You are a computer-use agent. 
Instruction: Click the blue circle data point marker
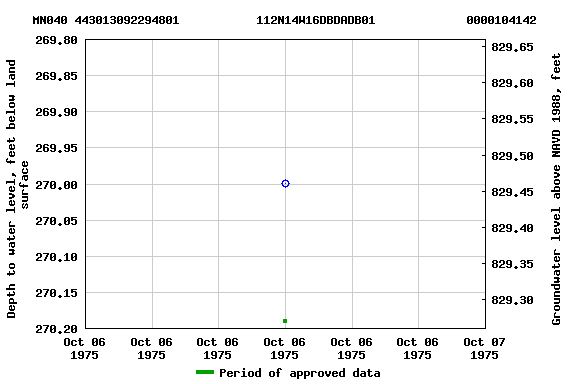tap(285, 183)
